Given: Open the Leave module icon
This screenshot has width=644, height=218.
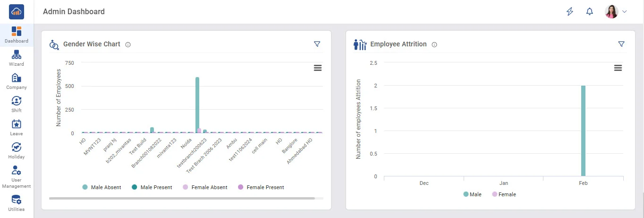Looking at the screenshot, I should [17, 127].
